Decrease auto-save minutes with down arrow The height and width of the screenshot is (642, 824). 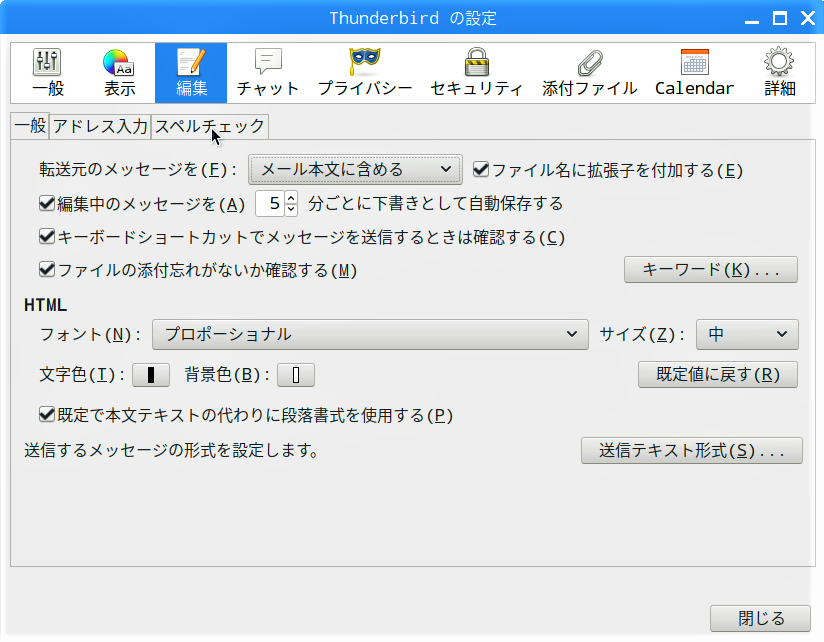(291, 210)
